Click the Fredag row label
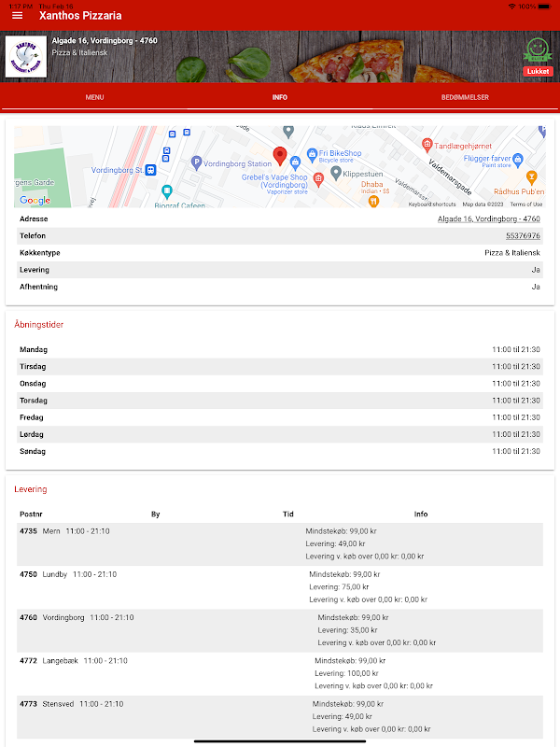Screen dimensions: 560x747 pyautogui.click(x=32, y=417)
